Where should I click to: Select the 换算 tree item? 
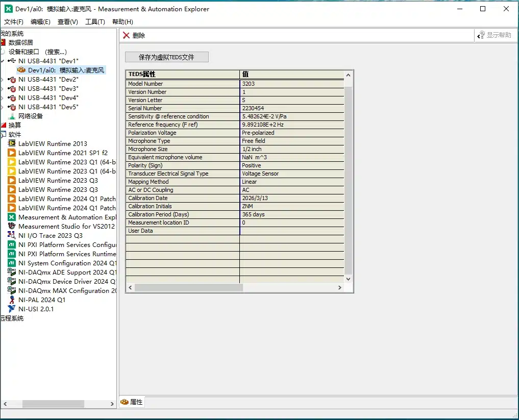[15, 126]
